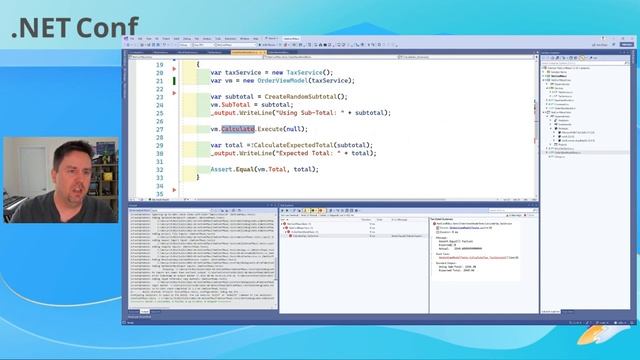Click the highlighted 'Calculate' word on line 27
640x360 pixels.
pyautogui.click(x=238, y=129)
